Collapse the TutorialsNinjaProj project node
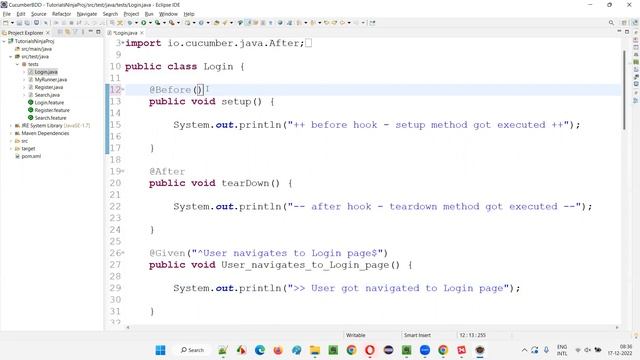The height and width of the screenshot is (360, 640). (x=4, y=41)
